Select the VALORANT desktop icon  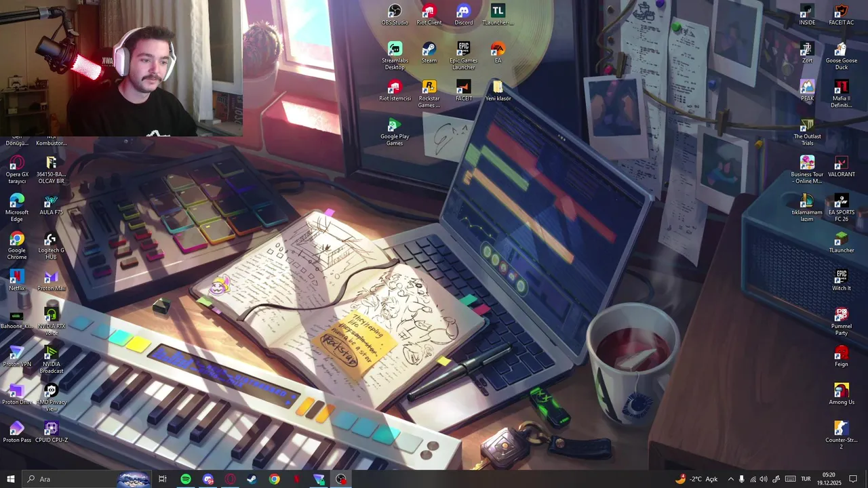click(x=842, y=167)
